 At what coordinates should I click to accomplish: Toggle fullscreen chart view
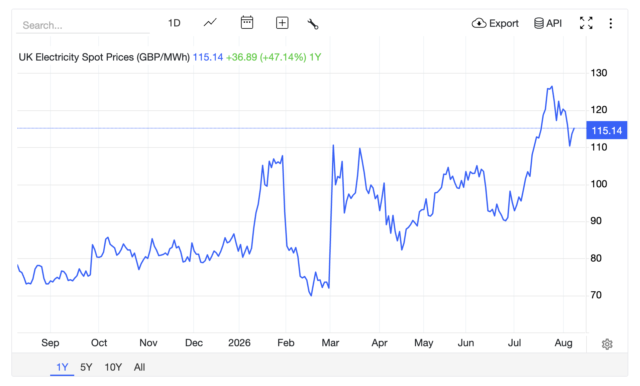586,23
